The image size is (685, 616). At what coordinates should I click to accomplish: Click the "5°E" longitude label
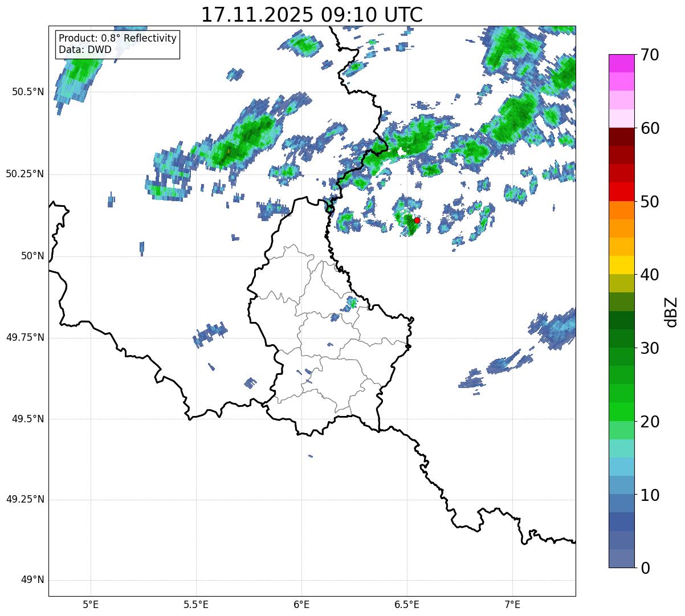click(x=91, y=605)
